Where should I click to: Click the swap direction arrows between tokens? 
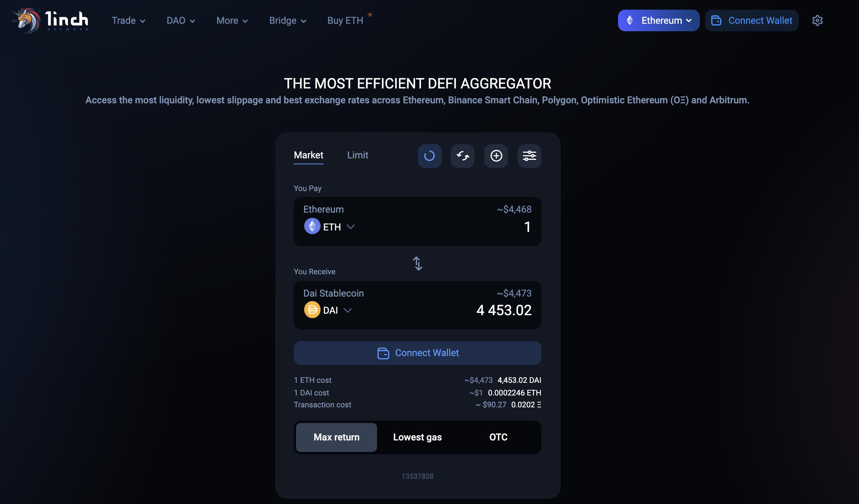click(418, 264)
